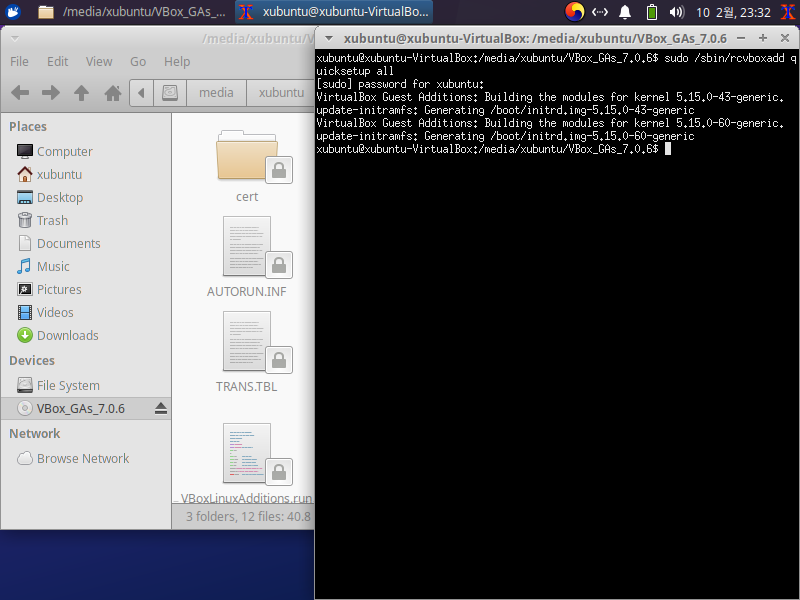
Task: Select VBox_GAs_7.0.6 device in sidebar
Action: point(86,409)
